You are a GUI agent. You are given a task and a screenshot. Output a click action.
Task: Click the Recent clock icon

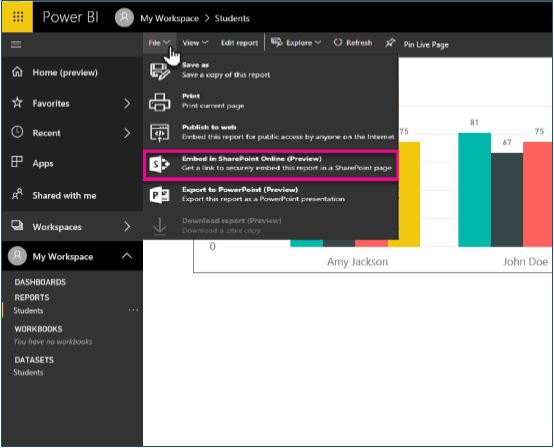(x=17, y=132)
